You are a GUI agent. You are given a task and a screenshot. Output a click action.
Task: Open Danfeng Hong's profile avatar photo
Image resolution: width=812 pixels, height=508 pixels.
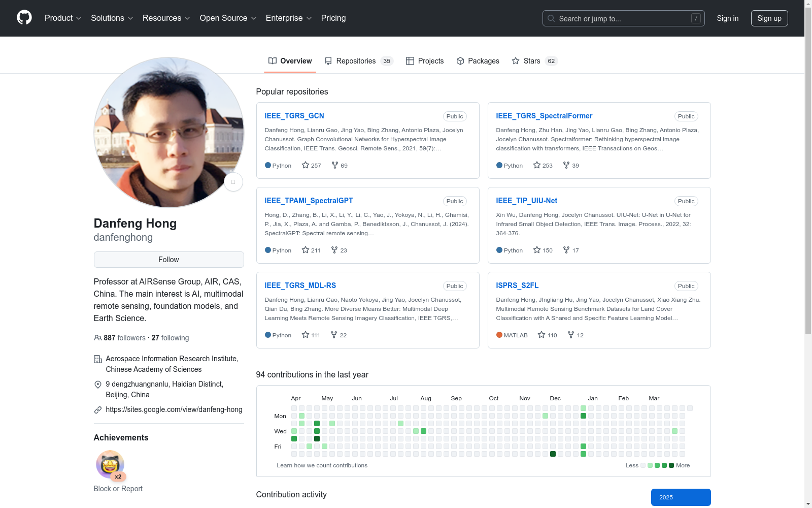point(169,132)
